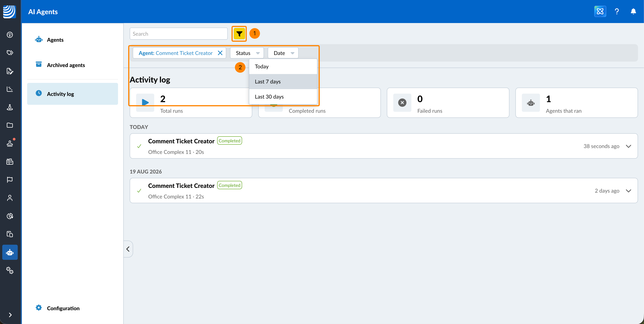The width and height of the screenshot is (644, 324).
Task: Click the '2 days ago' timestamp
Action: 607,191
